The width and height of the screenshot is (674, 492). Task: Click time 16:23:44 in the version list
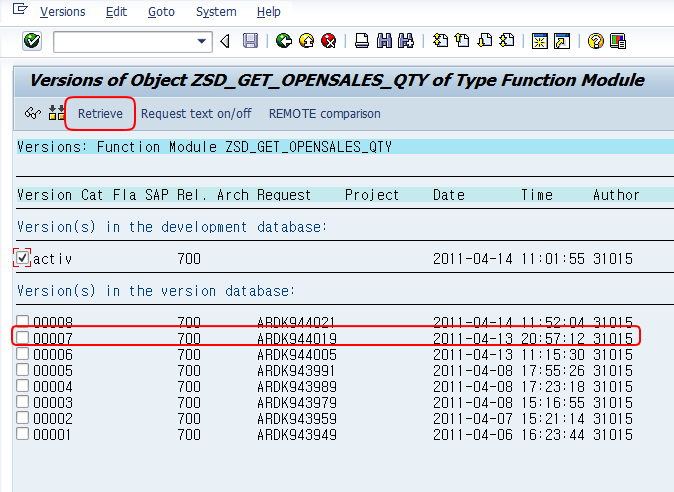point(553,434)
